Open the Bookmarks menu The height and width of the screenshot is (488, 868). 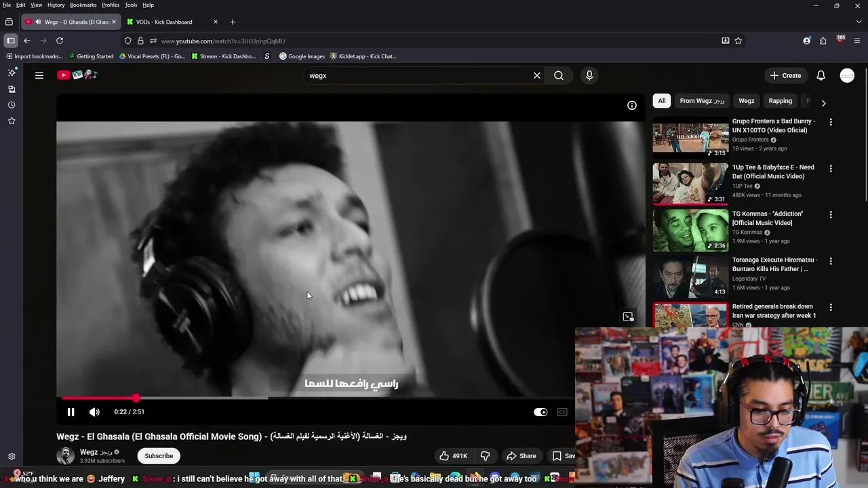tap(83, 5)
